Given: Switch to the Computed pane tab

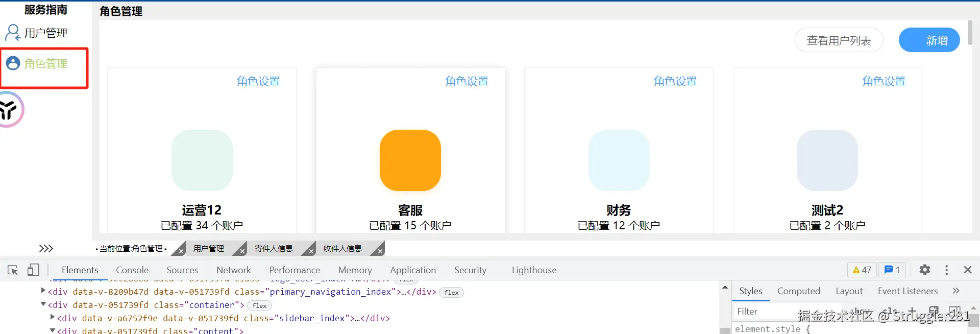Looking at the screenshot, I should pos(798,291).
